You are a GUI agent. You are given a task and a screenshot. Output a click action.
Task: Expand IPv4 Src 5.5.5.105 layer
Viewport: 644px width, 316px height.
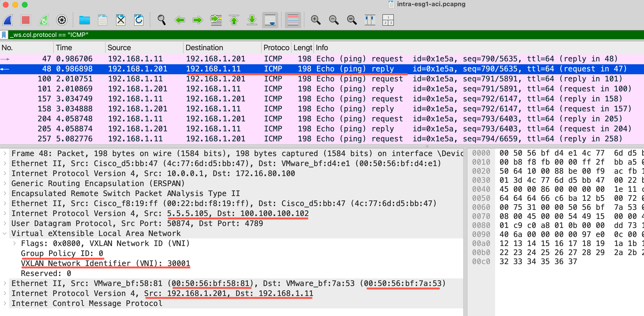coord(5,213)
